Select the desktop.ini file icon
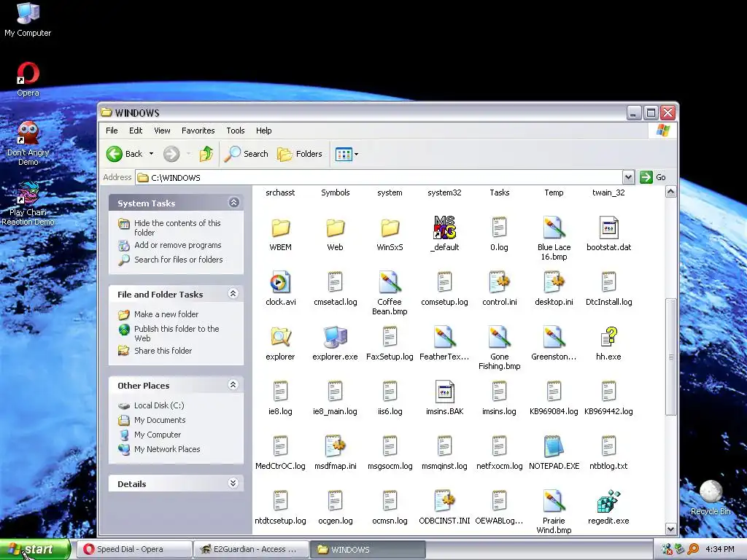 (554, 282)
